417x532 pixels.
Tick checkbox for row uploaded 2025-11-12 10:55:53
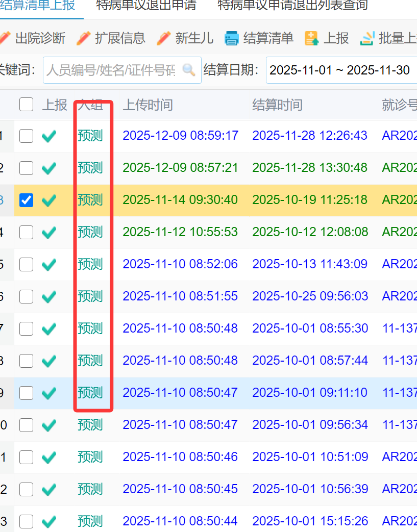click(26, 233)
